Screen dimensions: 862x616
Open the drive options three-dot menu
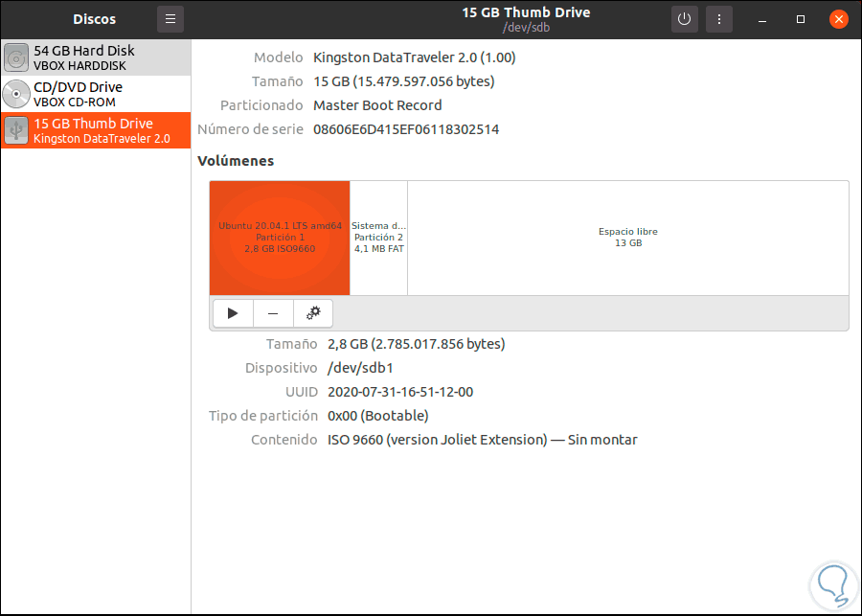coord(719,19)
